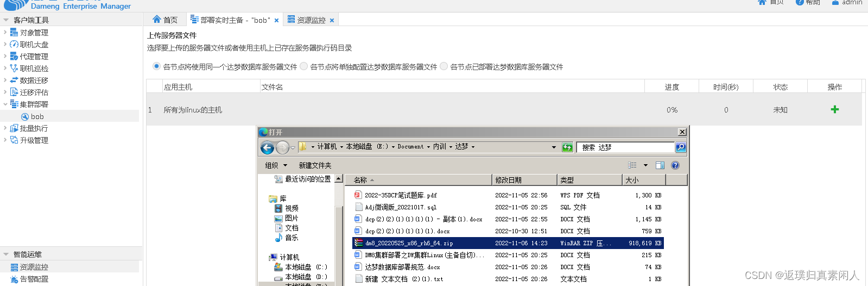Click the 联机大盘 gauge icon
The height and width of the screenshot is (286, 868).
pos(14,45)
